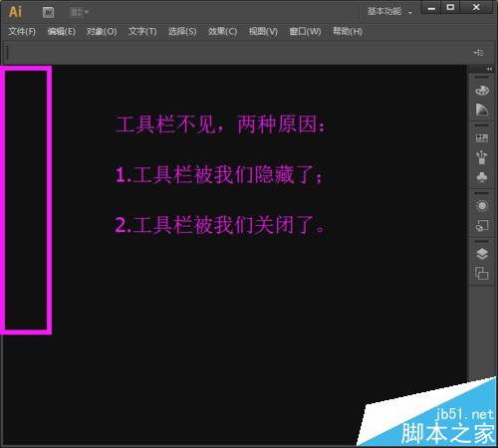The width and height of the screenshot is (498, 448).
Task: Open the 窗口(W) menu
Action: pos(305,32)
